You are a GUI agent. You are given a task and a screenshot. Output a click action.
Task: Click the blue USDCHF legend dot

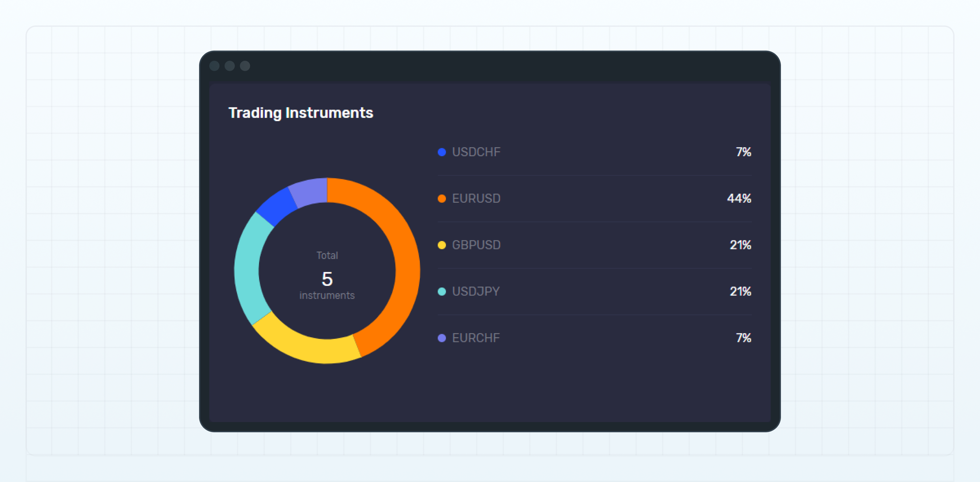[x=442, y=152]
